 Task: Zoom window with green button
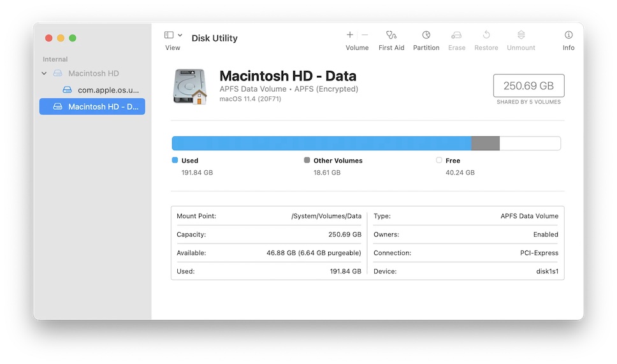tap(73, 38)
